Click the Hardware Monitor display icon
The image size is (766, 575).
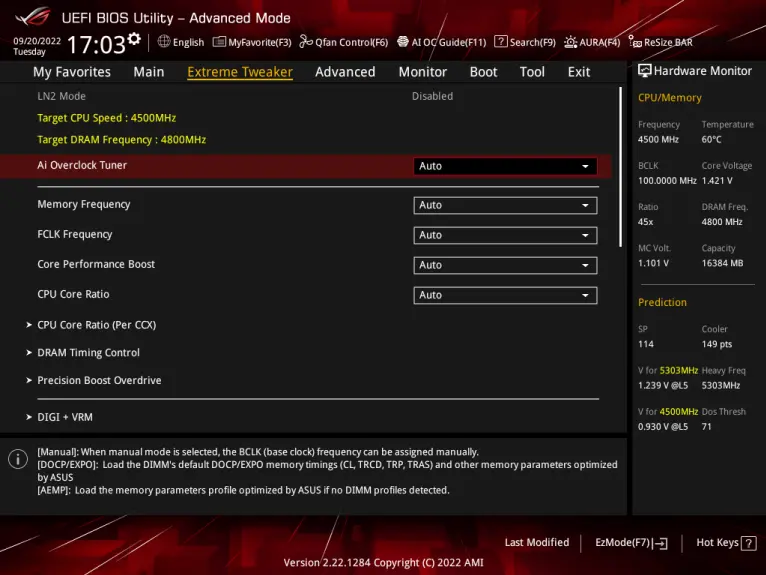pyautogui.click(x=644, y=71)
